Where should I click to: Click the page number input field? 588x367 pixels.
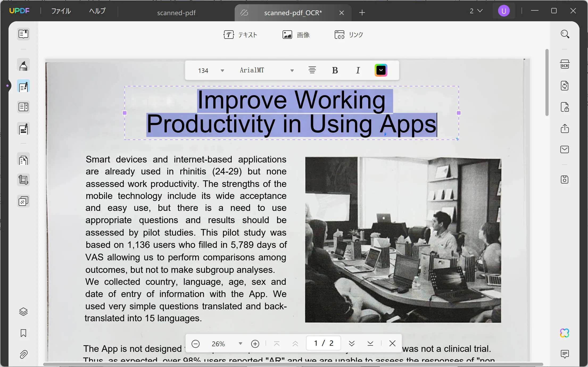pyautogui.click(x=323, y=343)
